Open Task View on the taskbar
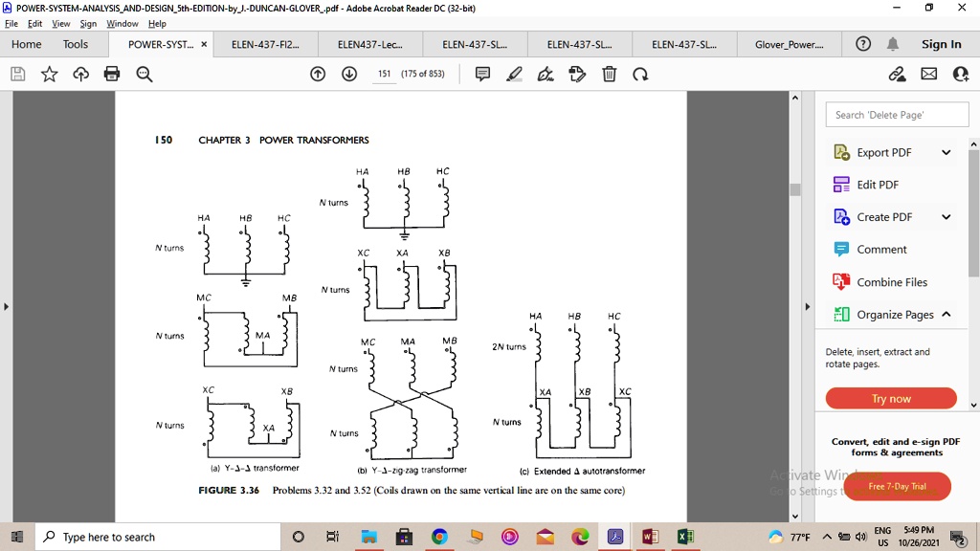Image resolution: width=980 pixels, height=551 pixels. [332, 537]
